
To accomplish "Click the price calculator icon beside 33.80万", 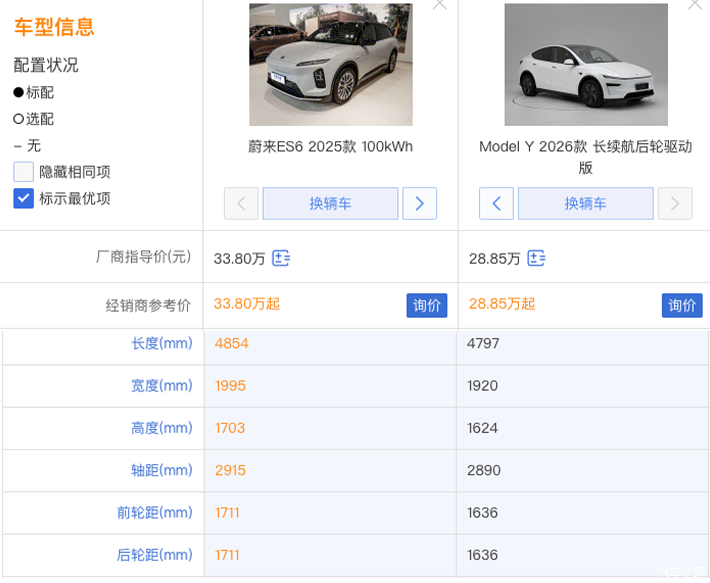I will point(282,258).
